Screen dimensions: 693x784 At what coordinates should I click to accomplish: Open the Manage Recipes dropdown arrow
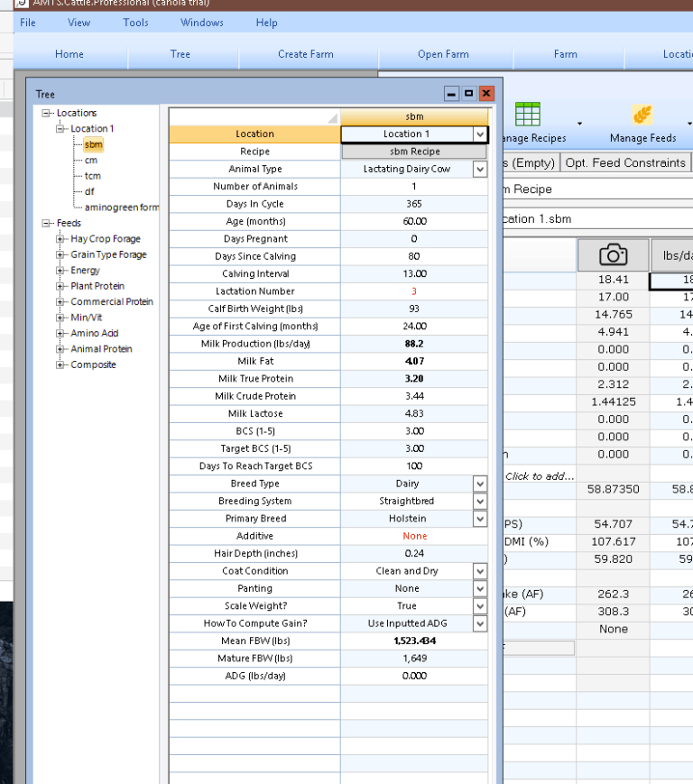pos(579,124)
